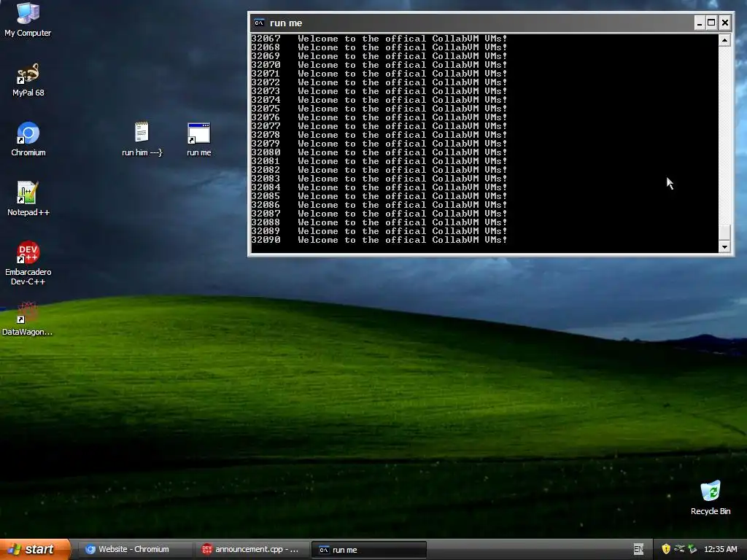
Task: Select the 'run me' desktop shortcut
Action: click(198, 139)
